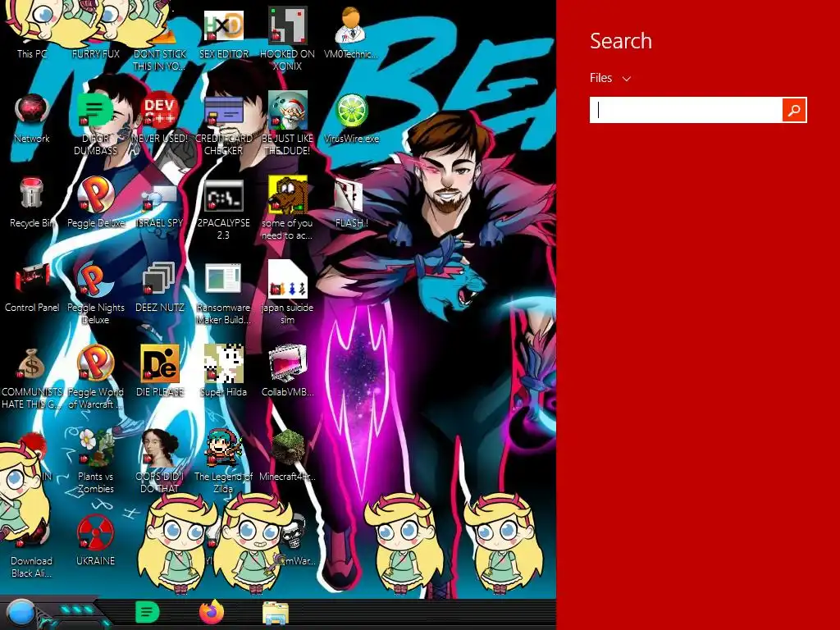
Task: Expand the Files search scope dropdown
Action: 610,78
